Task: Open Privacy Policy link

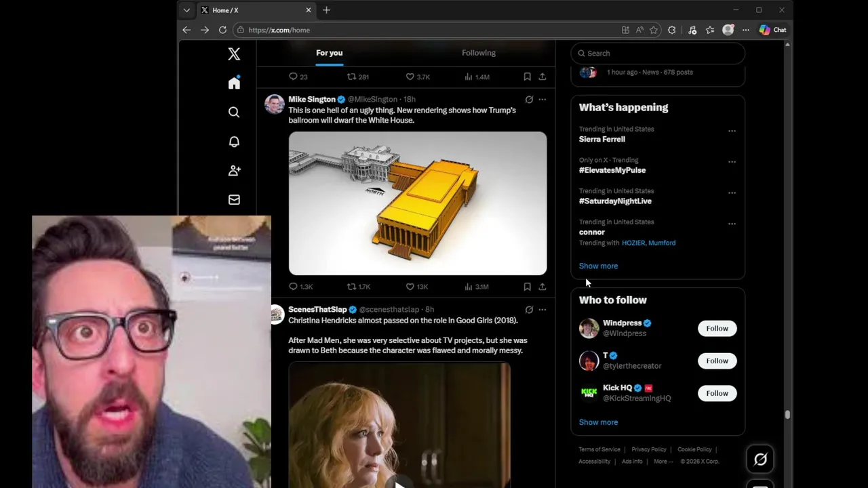Action: coord(649,449)
